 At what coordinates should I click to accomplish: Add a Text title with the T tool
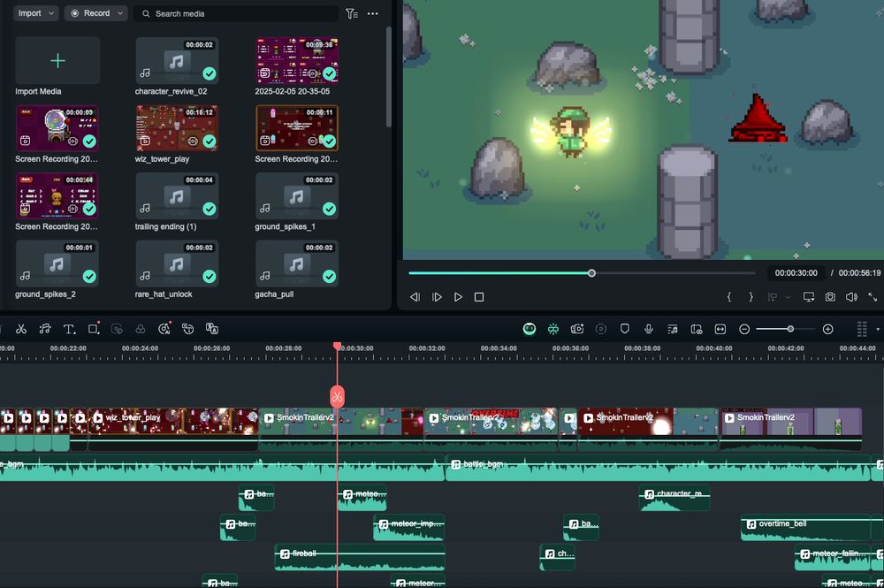69,329
